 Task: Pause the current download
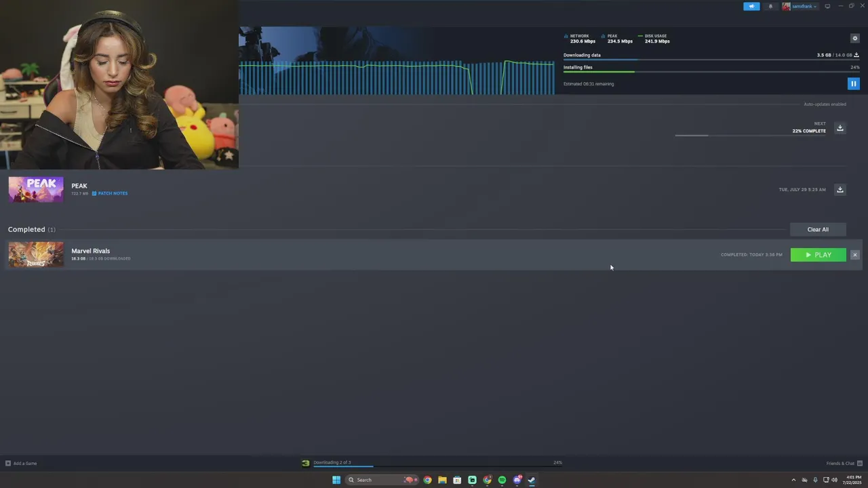[x=854, y=83]
